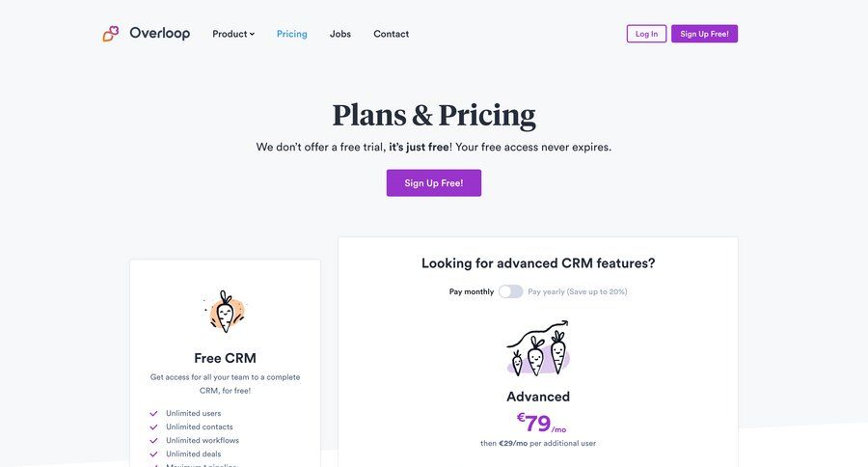The width and height of the screenshot is (868, 467).
Task: Click checkmark icon beside Unlimited deals
Action: click(153, 454)
